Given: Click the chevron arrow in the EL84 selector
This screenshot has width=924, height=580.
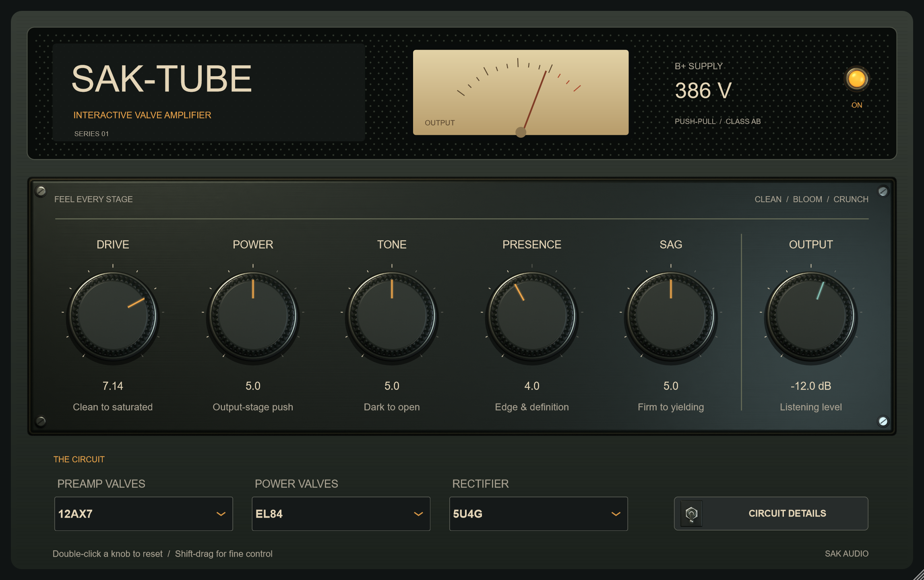Looking at the screenshot, I should (x=419, y=514).
